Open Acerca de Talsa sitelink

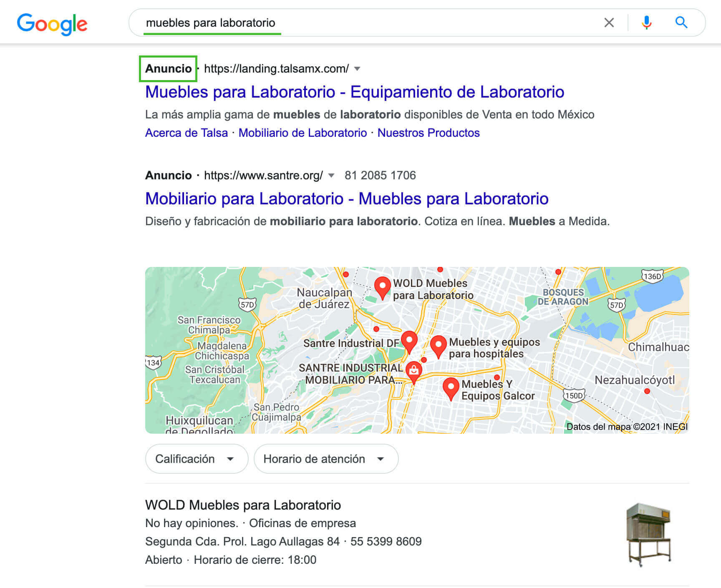[187, 133]
